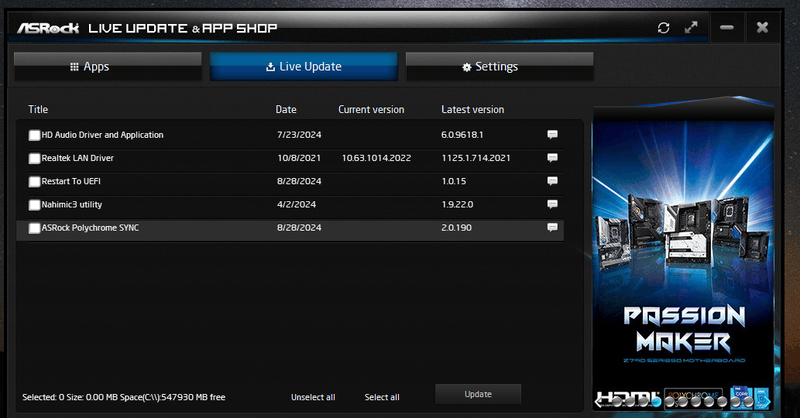Click the Current version column header

[x=371, y=109]
